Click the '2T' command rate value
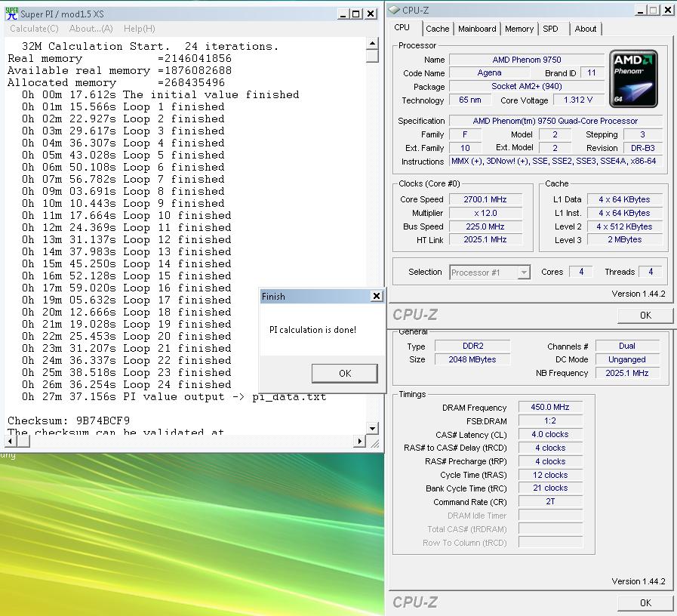This screenshot has height=616, width=677. [550, 501]
